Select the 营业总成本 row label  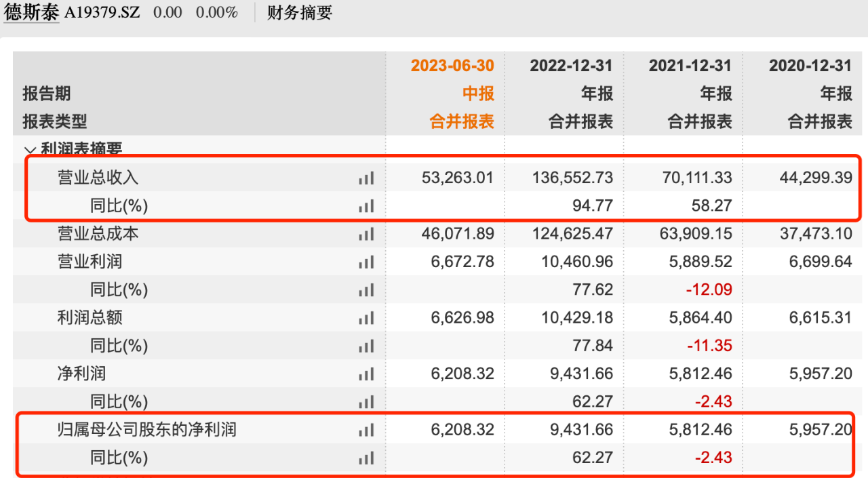point(98,234)
